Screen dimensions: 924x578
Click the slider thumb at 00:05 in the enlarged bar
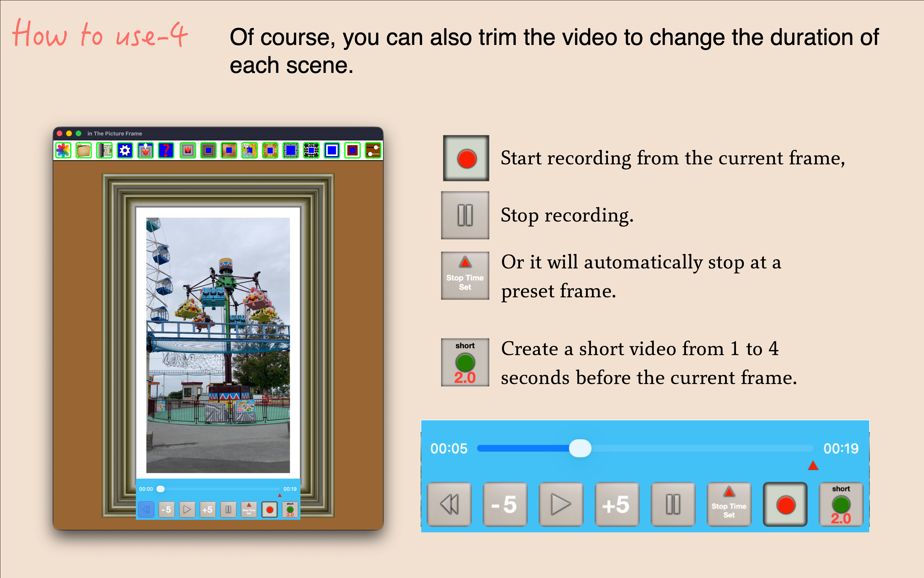click(580, 448)
